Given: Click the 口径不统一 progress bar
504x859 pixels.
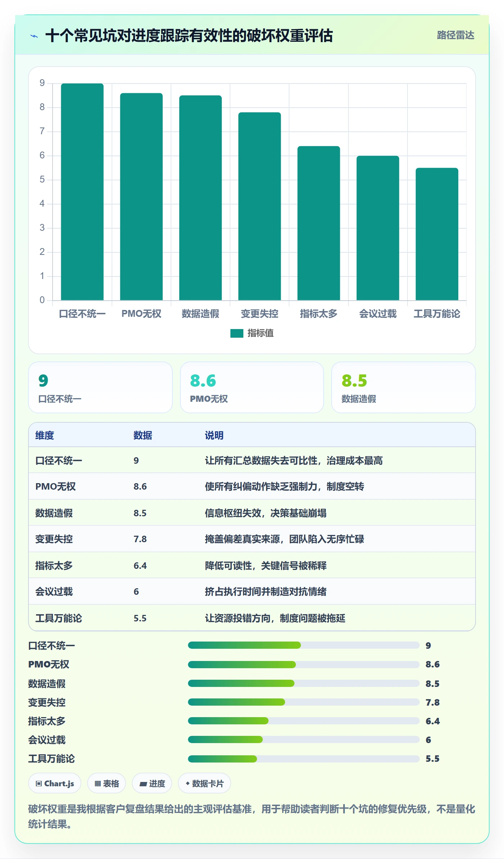Looking at the screenshot, I should (x=304, y=645).
